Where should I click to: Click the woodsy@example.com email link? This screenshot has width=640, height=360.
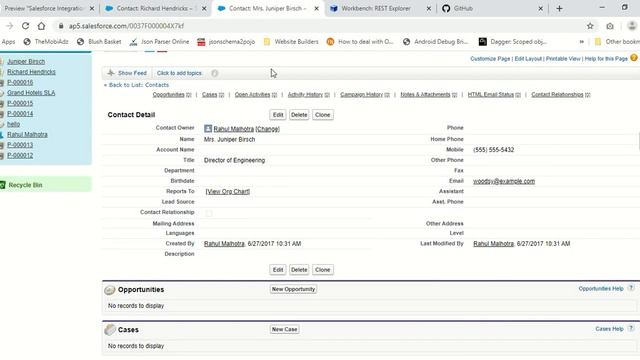[x=504, y=181]
